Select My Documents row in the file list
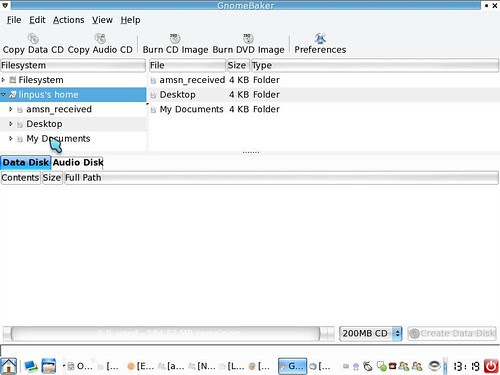 click(324, 109)
